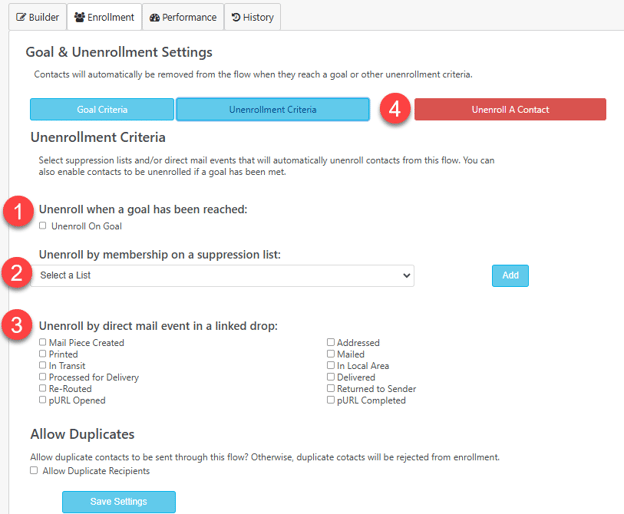Viewport: 624px width, 514px height.
Task: Switch to the Performance tab
Action: pos(183,17)
